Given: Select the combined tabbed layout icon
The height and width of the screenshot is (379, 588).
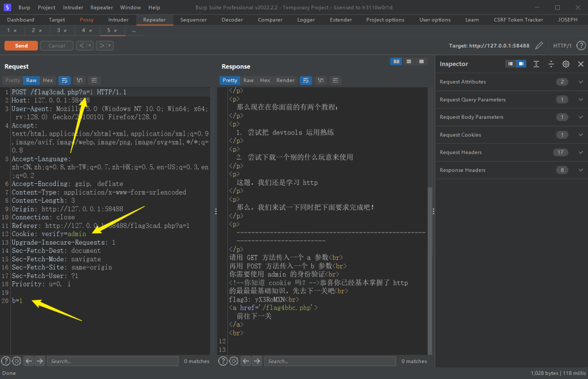Looking at the screenshot, I should click(421, 61).
